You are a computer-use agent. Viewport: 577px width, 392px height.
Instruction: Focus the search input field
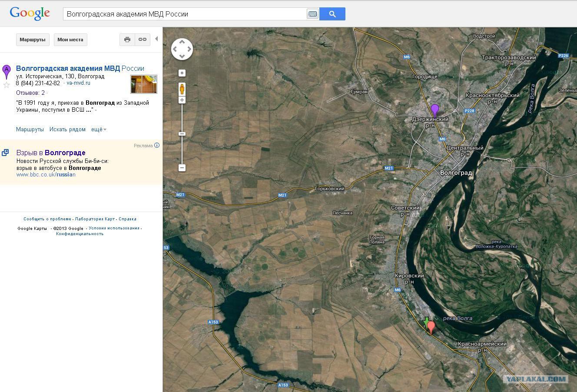(x=185, y=14)
